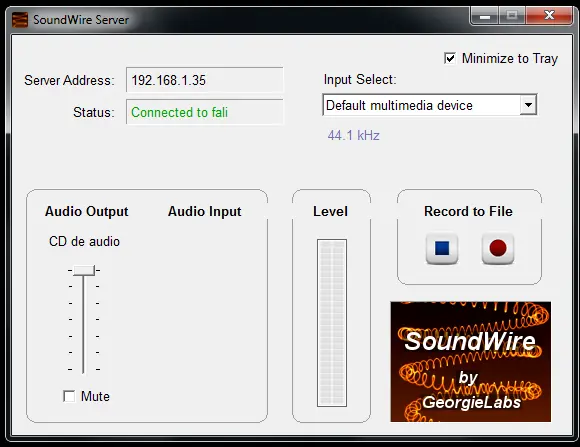The height and width of the screenshot is (447, 580).
Task: Click the Server Address field showing 192.168.1.35
Action: [x=205, y=80]
